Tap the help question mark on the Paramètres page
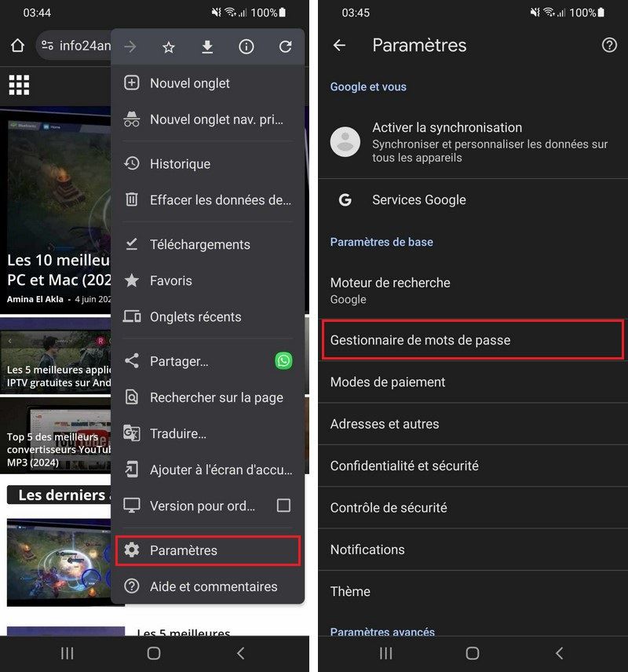The width and height of the screenshot is (628, 672). pyautogui.click(x=609, y=46)
